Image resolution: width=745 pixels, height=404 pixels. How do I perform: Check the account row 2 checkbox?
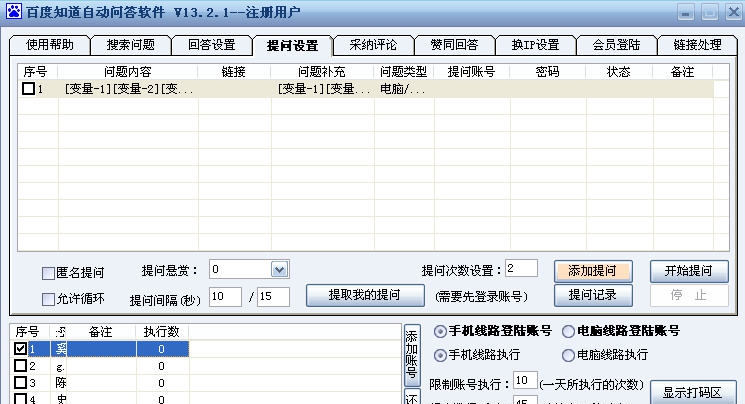(x=20, y=366)
